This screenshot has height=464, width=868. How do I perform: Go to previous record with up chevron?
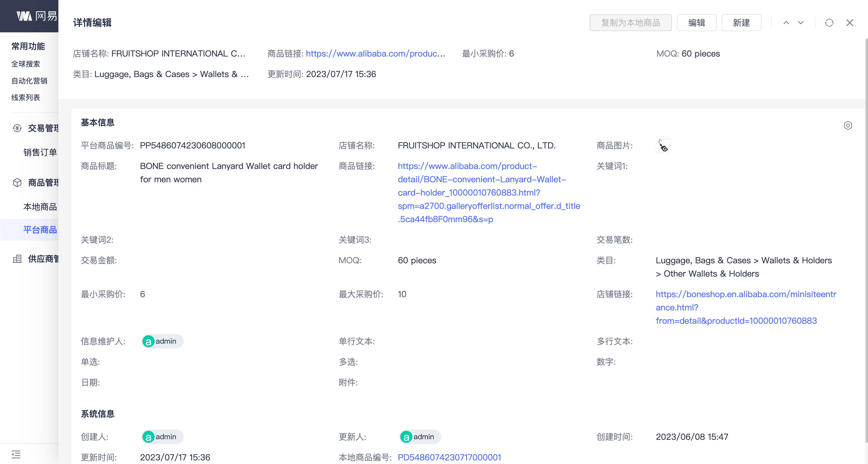[786, 23]
